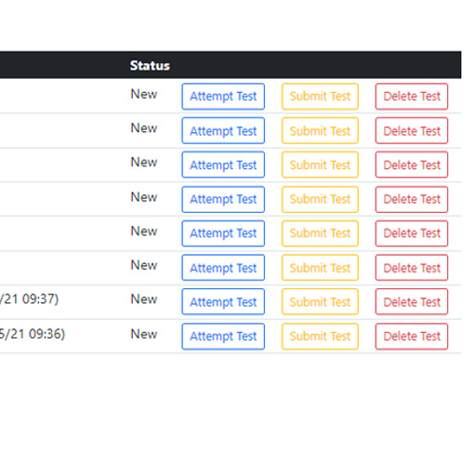
Task: Click the Status column header
Action: click(x=150, y=65)
